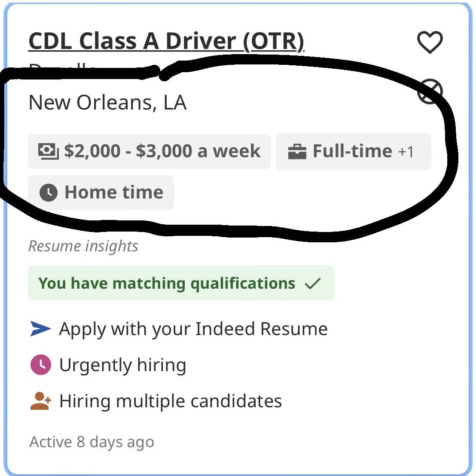Dismiss job using the not-interested circle icon

point(430,92)
